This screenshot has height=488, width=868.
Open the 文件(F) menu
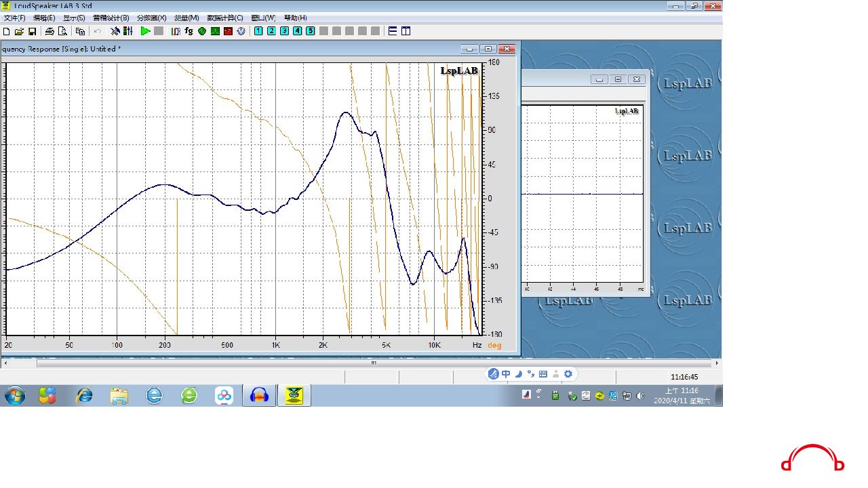click(x=14, y=18)
